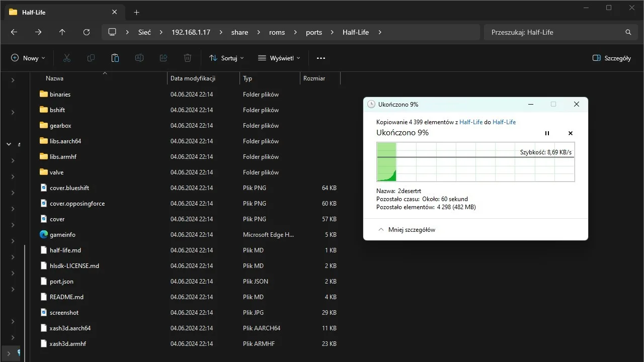Toggle the Szczegóły details pane
The width and height of the screenshot is (644, 362).
tap(612, 58)
